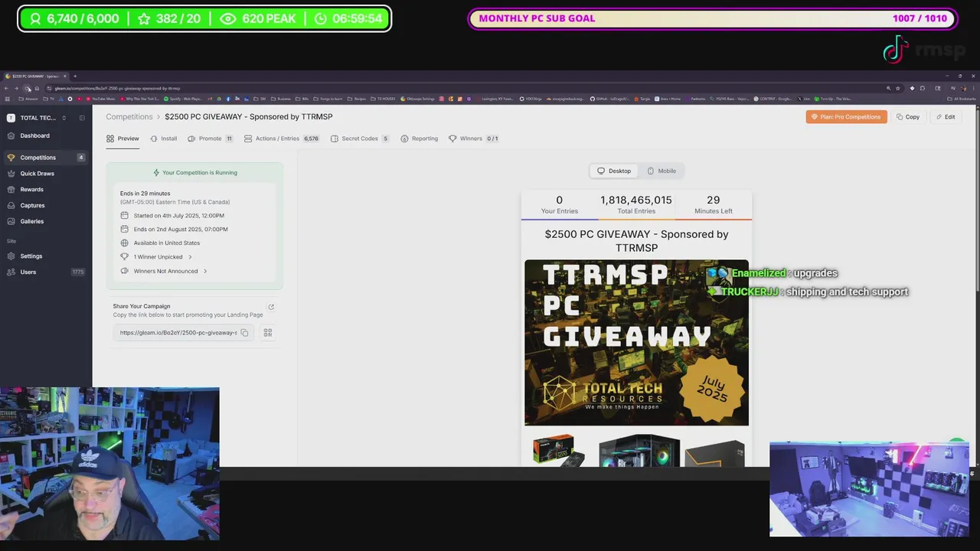This screenshot has width=980, height=551.
Task: Open the All Bookmarks folder
Action: [962, 99]
